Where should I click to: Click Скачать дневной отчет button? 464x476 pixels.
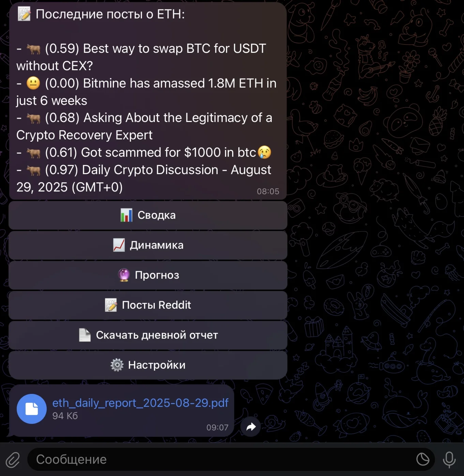(148, 335)
